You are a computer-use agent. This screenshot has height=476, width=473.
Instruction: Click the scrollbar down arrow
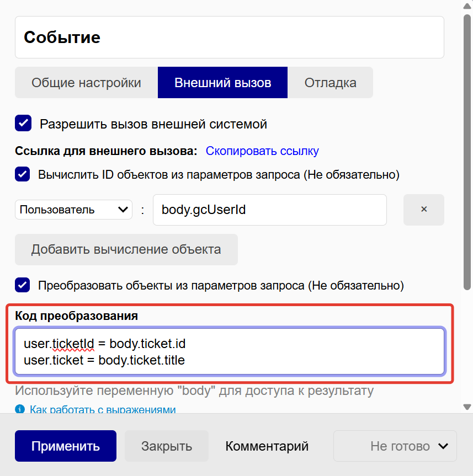[x=467, y=407]
